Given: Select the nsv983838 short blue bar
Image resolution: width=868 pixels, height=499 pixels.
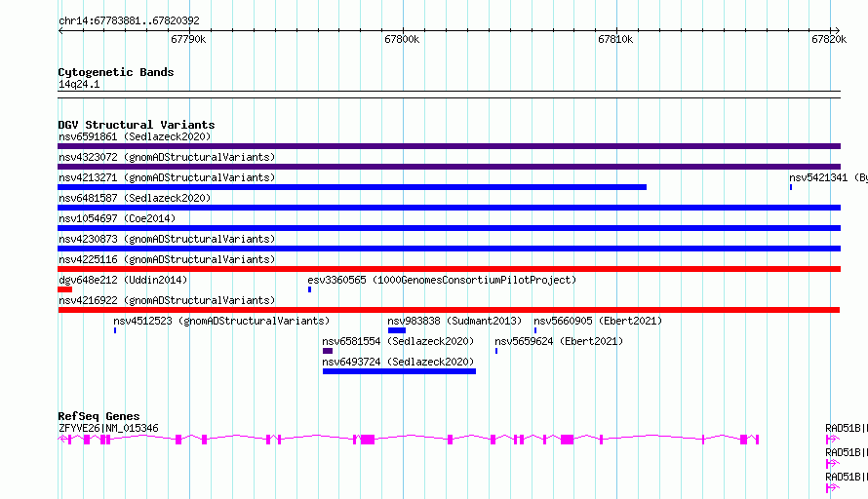Looking at the screenshot, I should click(397, 330).
